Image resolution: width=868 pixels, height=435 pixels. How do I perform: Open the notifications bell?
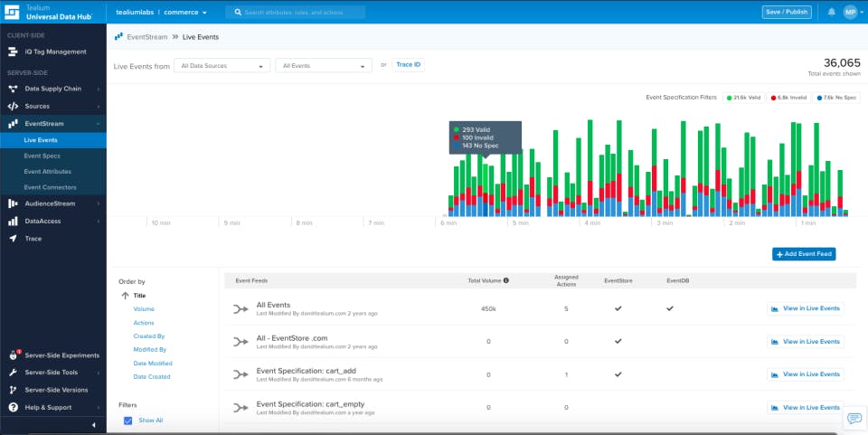[x=831, y=12]
